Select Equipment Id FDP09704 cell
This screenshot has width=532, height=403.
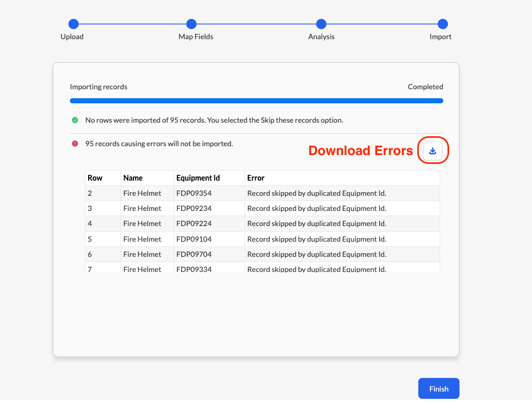point(209,254)
